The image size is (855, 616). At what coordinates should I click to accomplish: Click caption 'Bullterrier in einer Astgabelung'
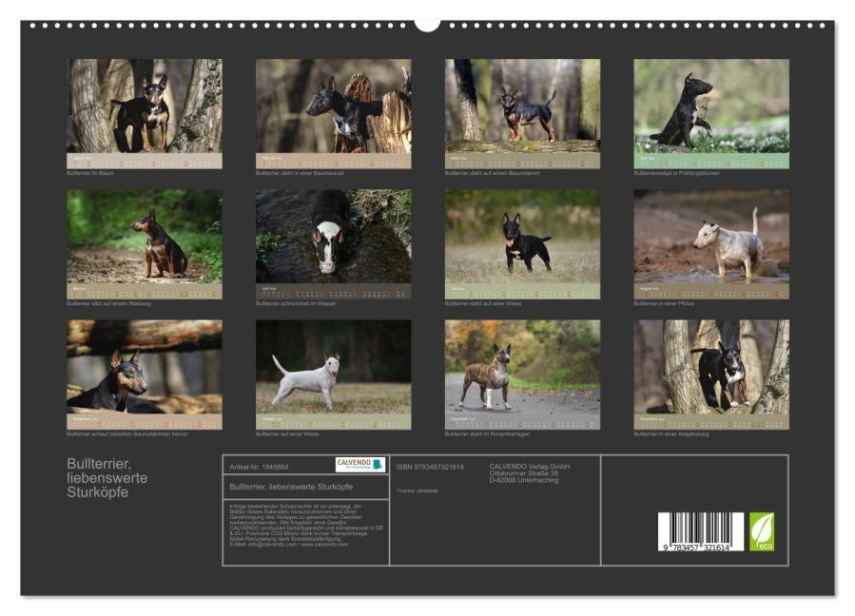tap(671, 433)
